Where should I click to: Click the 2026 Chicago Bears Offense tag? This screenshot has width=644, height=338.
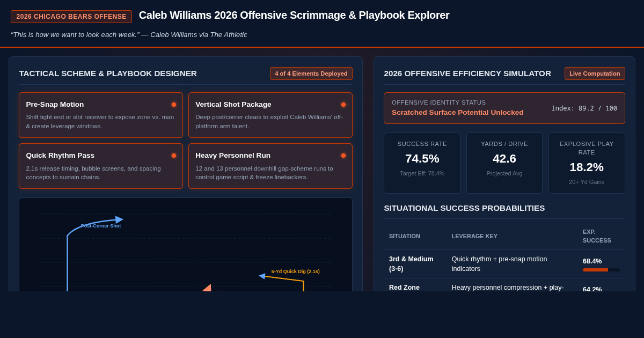tap(71, 17)
